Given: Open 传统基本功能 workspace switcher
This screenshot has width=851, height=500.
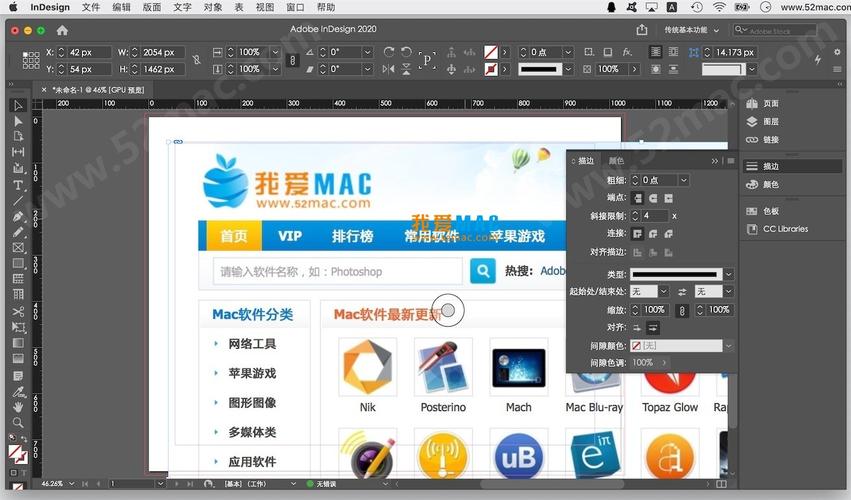Looking at the screenshot, I should click(691, 30).
